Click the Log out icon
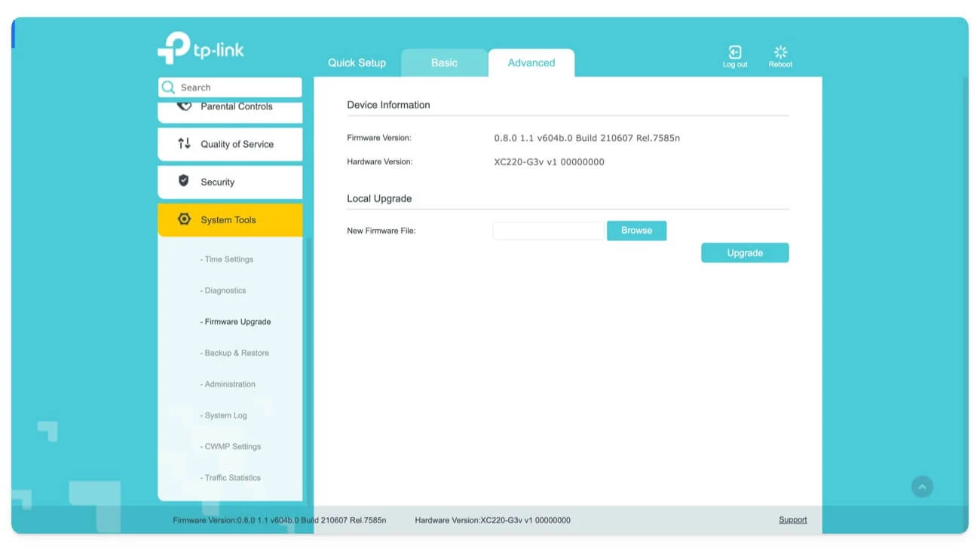Screen dimensions: 980x551 click(734, 52)
